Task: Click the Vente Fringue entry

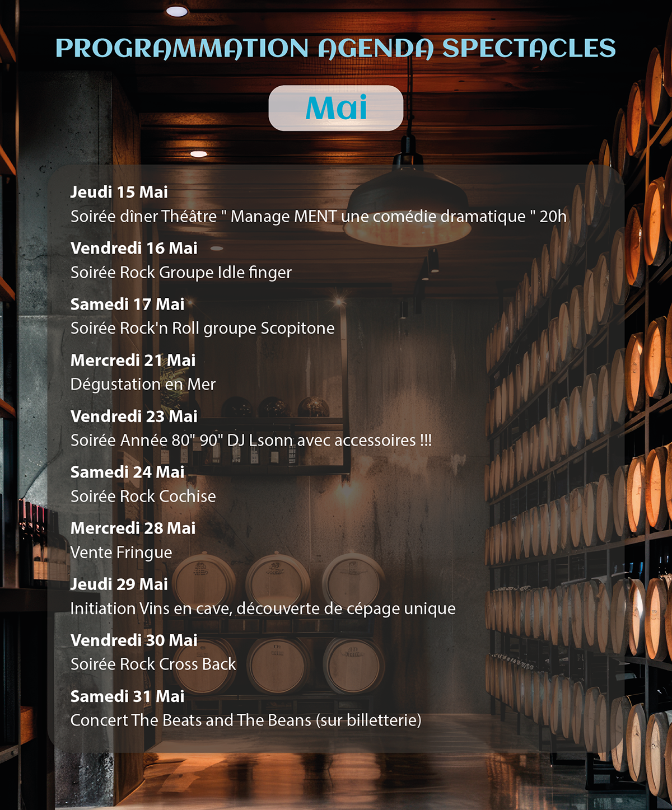Action: pyautogui.click(x=121, y=553)
